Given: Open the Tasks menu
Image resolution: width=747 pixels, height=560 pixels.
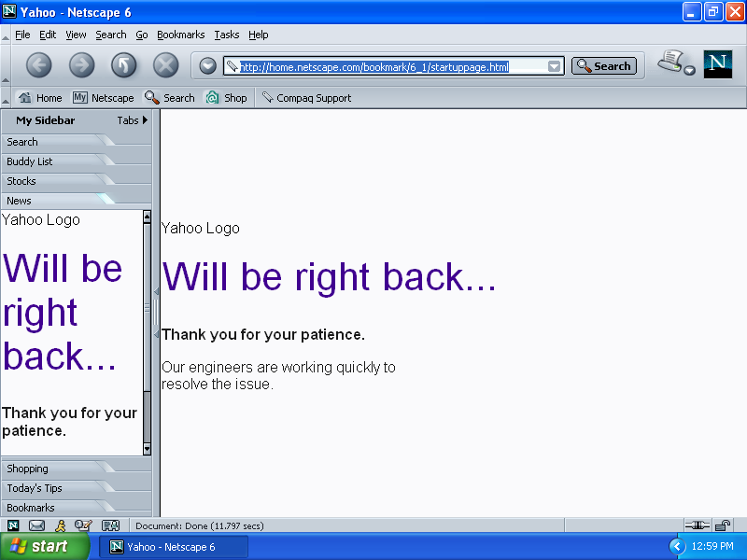Looking at the screenshot, I should point(226,35).
